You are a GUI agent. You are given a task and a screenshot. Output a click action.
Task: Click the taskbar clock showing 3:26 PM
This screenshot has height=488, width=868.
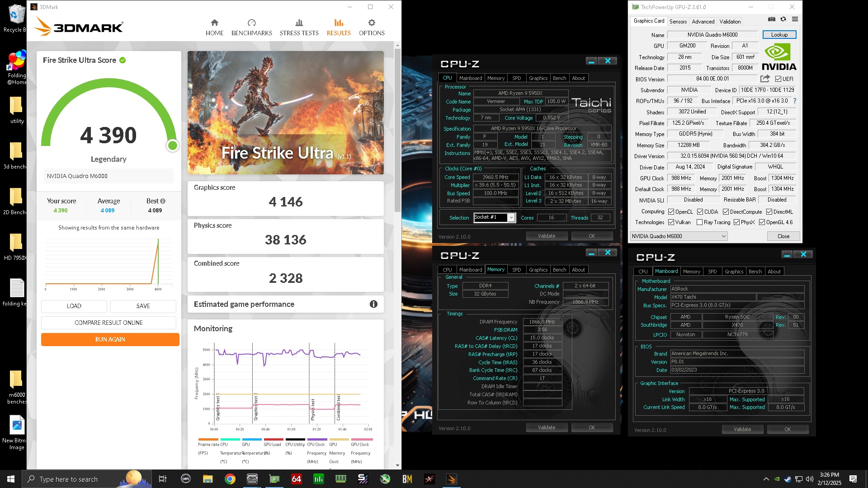829,479
